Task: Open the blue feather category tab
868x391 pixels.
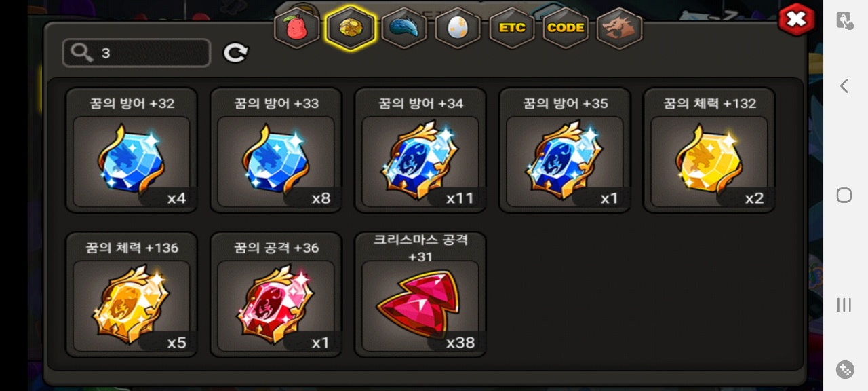Action: coord(404,28)
